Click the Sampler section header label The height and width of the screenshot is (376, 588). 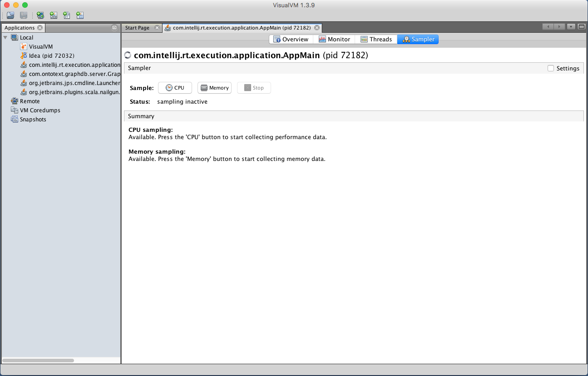[x=139, y=68]
